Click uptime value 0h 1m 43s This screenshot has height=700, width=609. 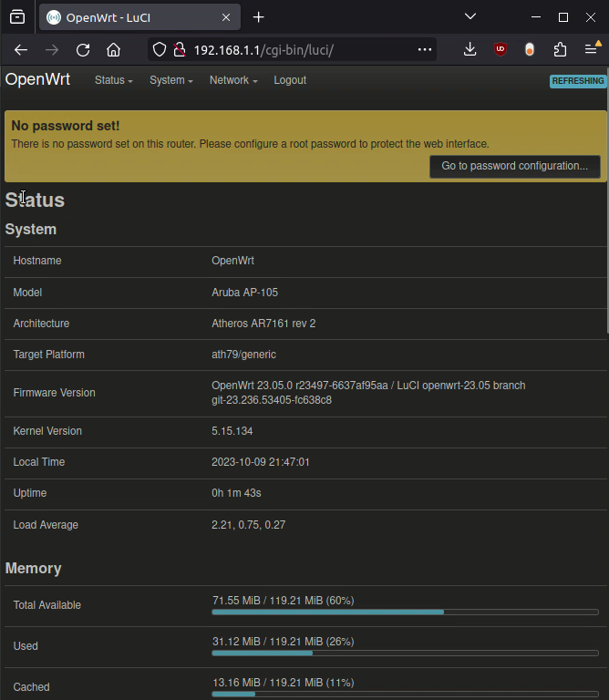pyautogui.click(x=236, y=493)
